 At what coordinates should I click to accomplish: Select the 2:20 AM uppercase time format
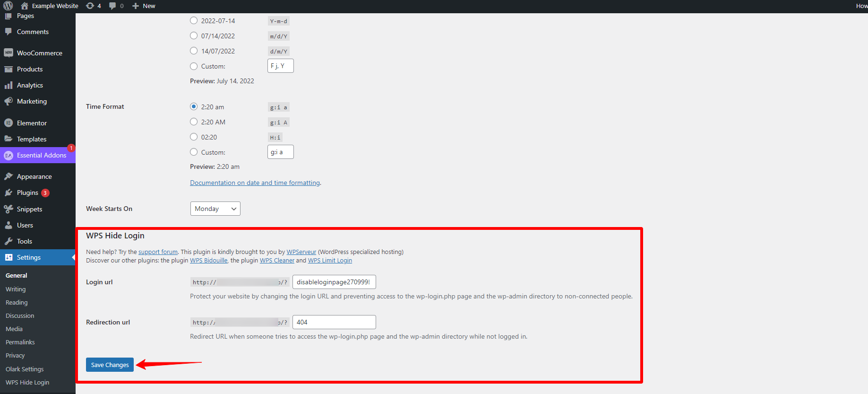click(x=194, y=122)
